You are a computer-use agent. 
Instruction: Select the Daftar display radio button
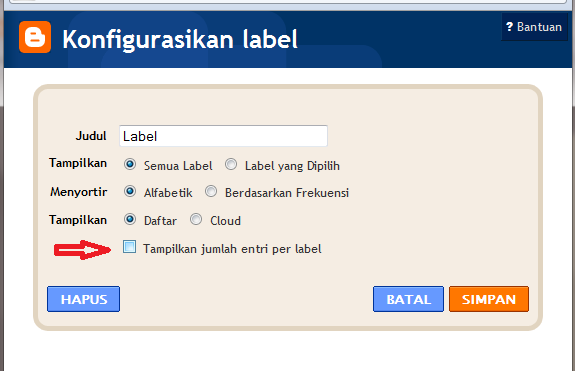point(129,219)
